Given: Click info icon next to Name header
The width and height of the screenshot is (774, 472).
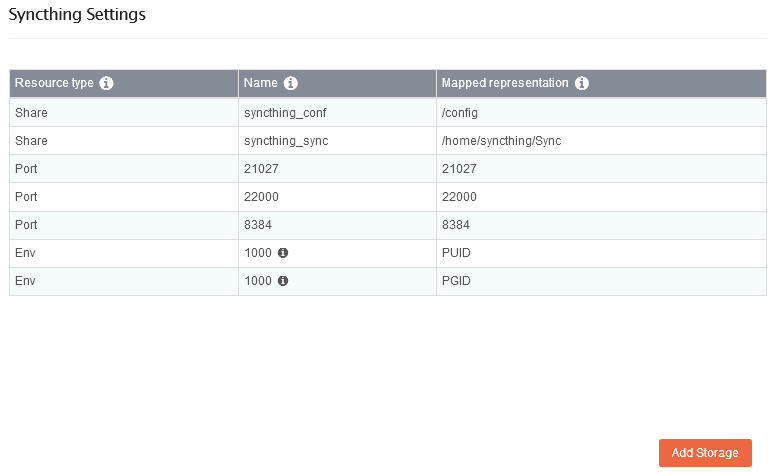Looking at the screenshot, I should (x=290, y=83).
